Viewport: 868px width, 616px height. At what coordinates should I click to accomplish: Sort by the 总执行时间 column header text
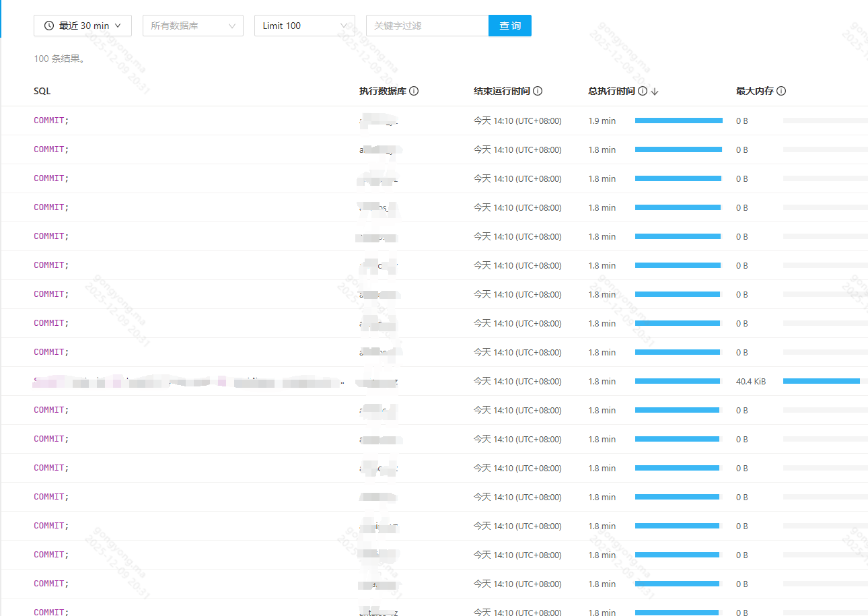[611, 91]
